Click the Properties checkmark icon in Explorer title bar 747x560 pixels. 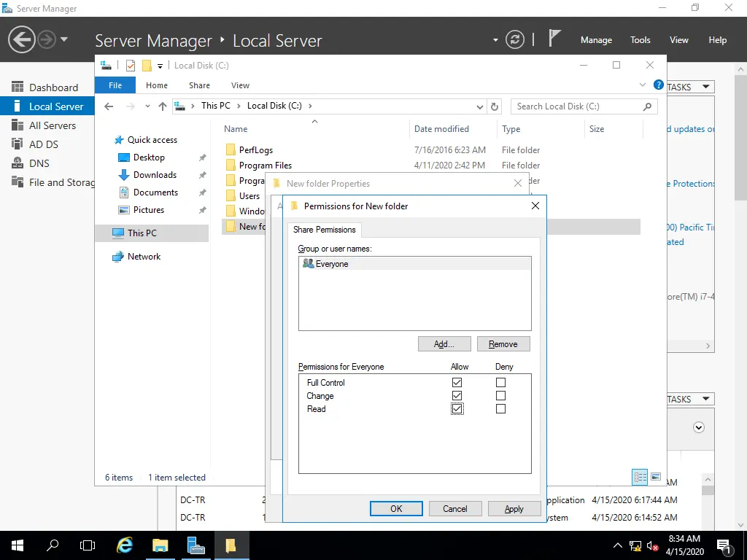(x=131, y=66)
